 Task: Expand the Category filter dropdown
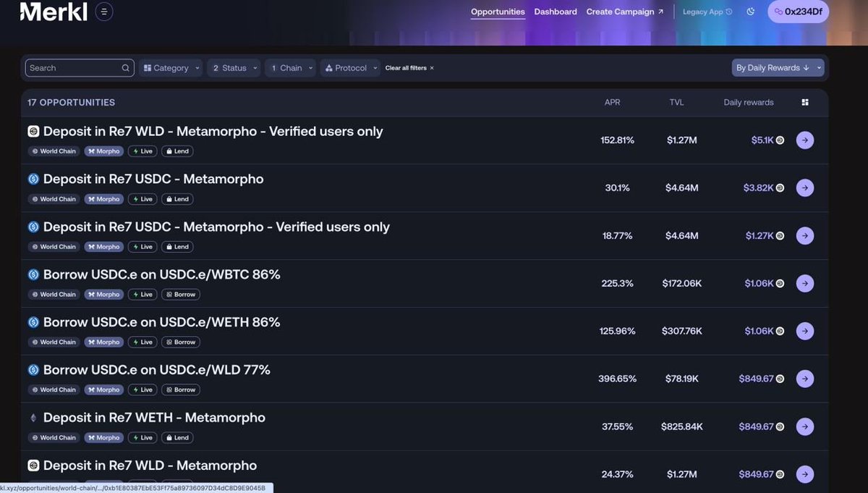(x=171, y=68)
